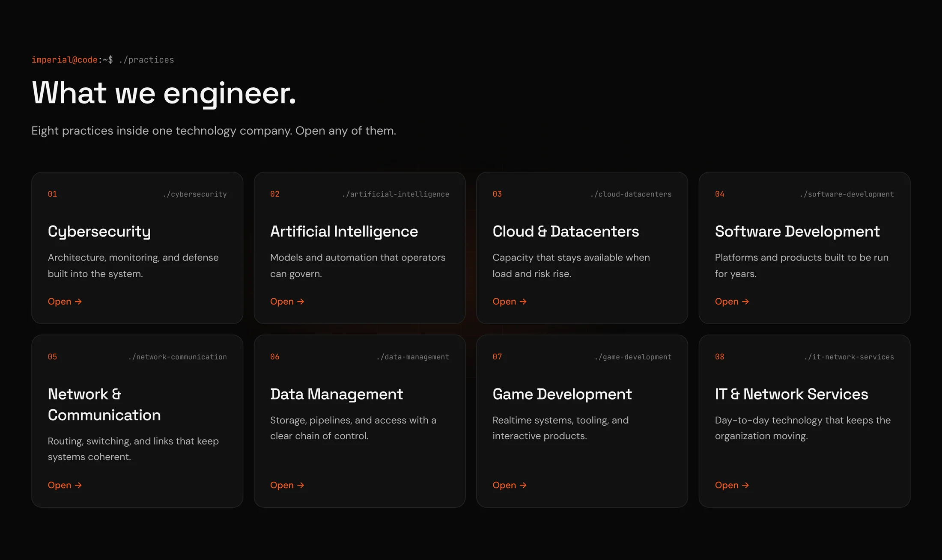
Task: Open the IT & Network Services practice link
Action: pos(732,485)
